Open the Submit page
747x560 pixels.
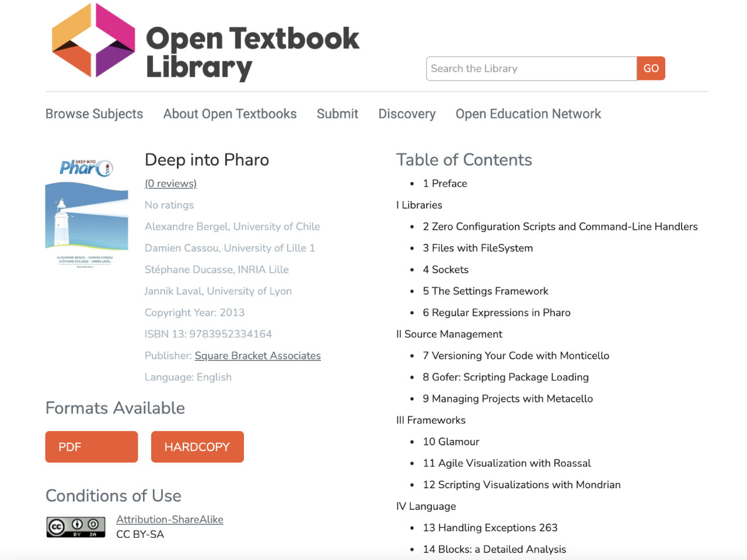337,114
